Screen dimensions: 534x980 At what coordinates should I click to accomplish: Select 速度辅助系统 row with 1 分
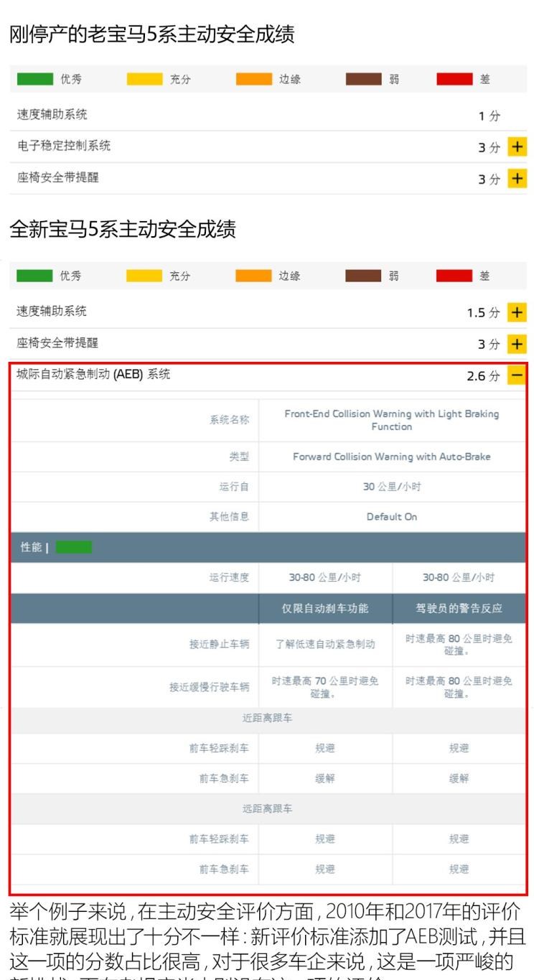pyautogui.click(x=267, y=115)
